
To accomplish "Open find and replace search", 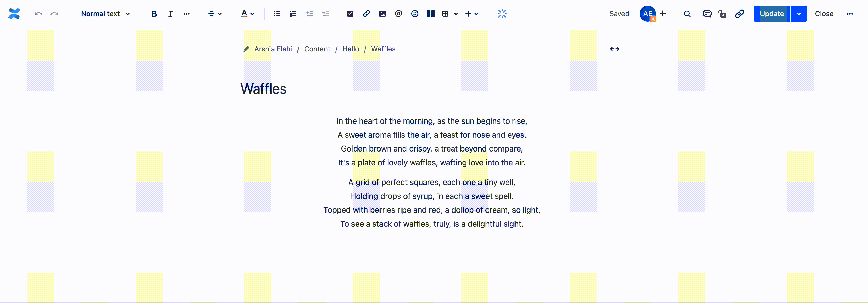I will pyautogui.click(x=687, y=14).
